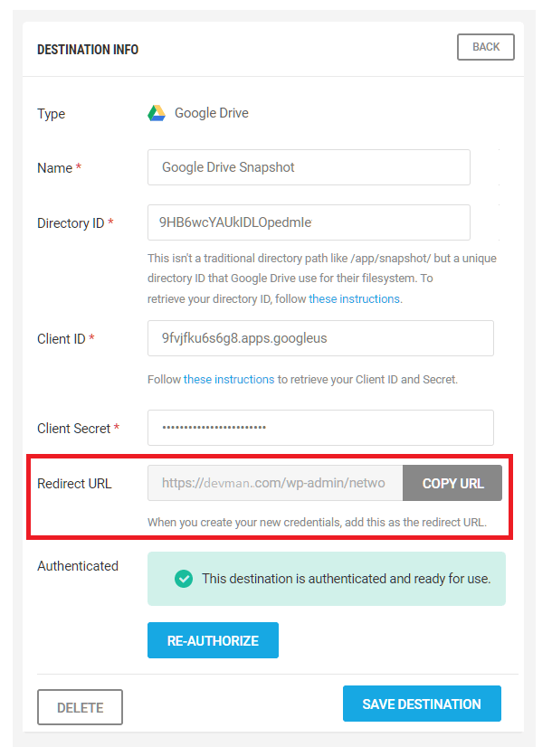Click the DELETE button
This screenshot has width=552, height=756.
80,707
